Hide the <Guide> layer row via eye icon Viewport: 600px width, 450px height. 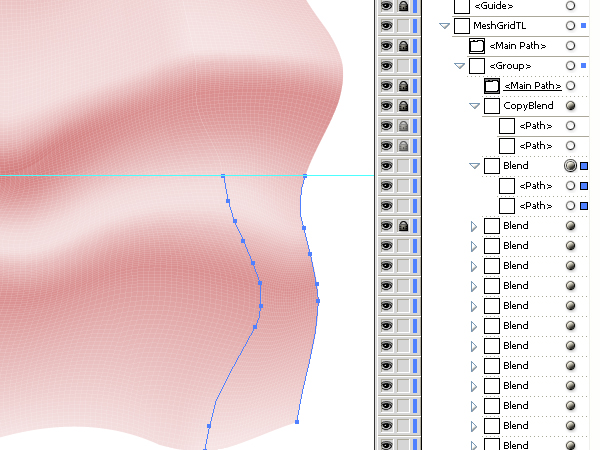[386, 6]
